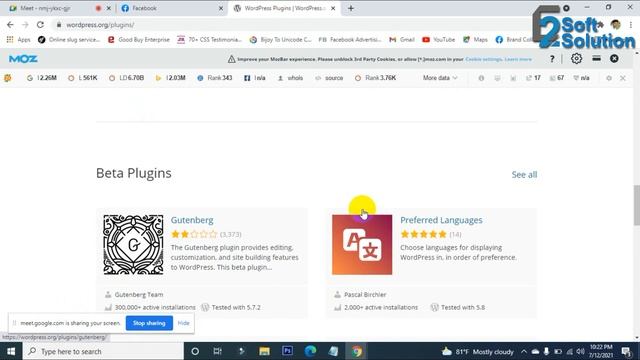This screenshot has height=360, width=640.
Task: Open the Gutenberg plugin title link
Action: pyautogui.click(x=192, y=220)
